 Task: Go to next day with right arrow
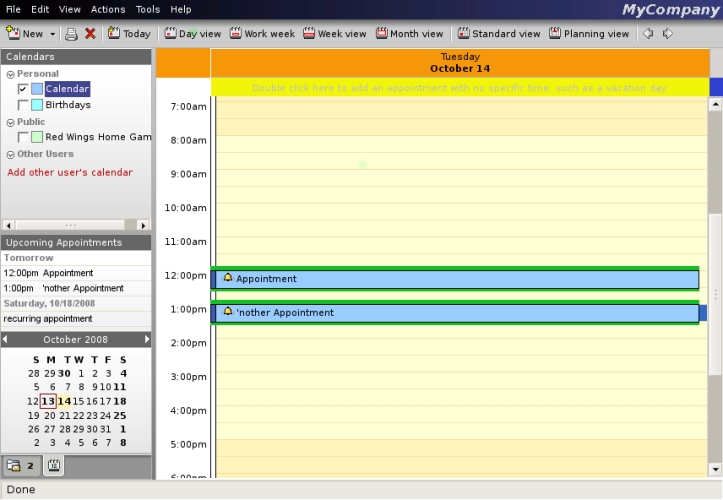[668, 34]
